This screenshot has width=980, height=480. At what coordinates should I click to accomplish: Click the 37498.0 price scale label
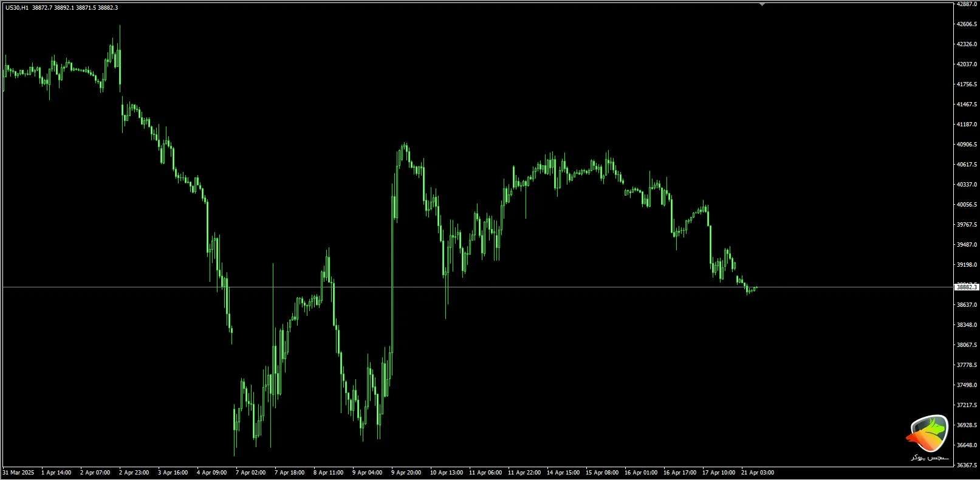tap(967, 385)
